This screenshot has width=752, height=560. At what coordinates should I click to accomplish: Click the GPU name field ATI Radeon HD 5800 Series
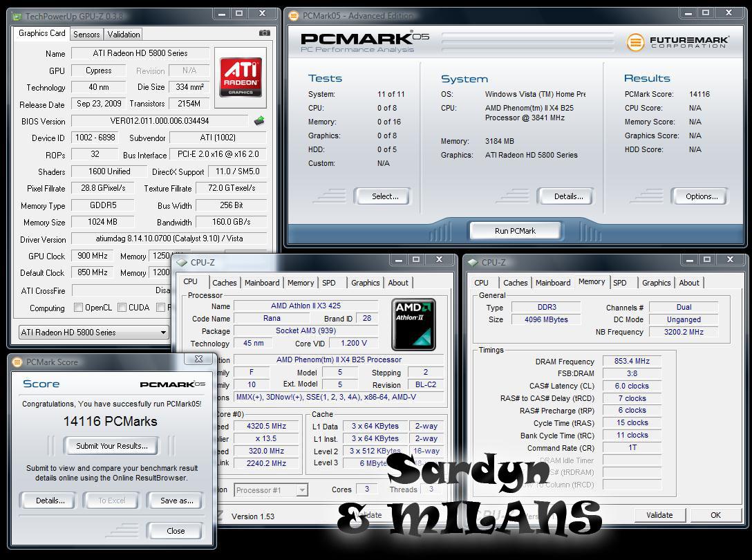[140, 53]
